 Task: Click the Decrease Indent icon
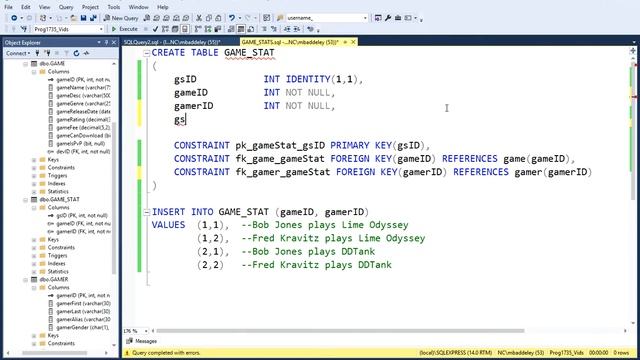(x=287, y=29)
